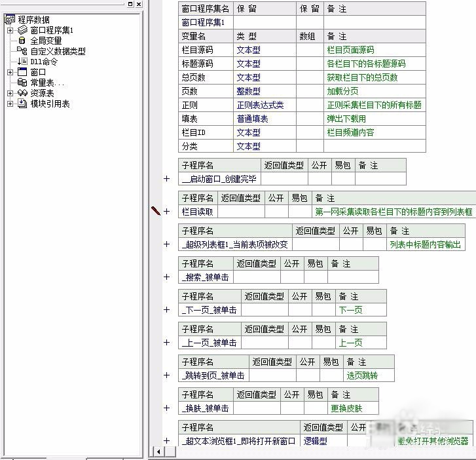The image size is (476, 460).
Task: Close the program data side panel
Action: tap(139, 4)
